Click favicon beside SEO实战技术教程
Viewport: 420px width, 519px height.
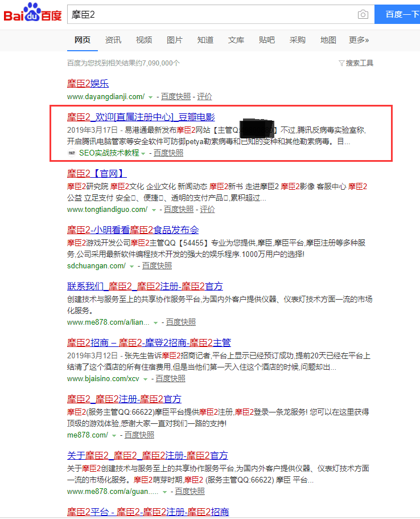click(x=72, y=153)
